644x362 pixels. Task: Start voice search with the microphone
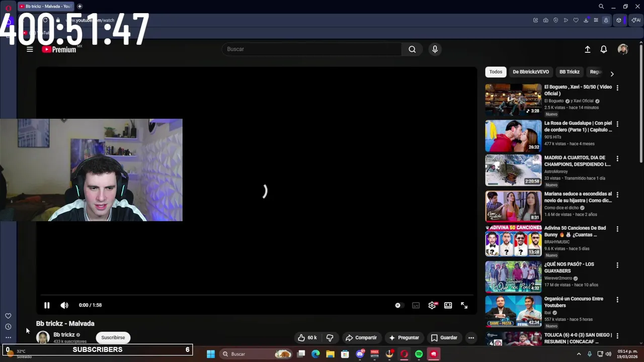(435, 49)
